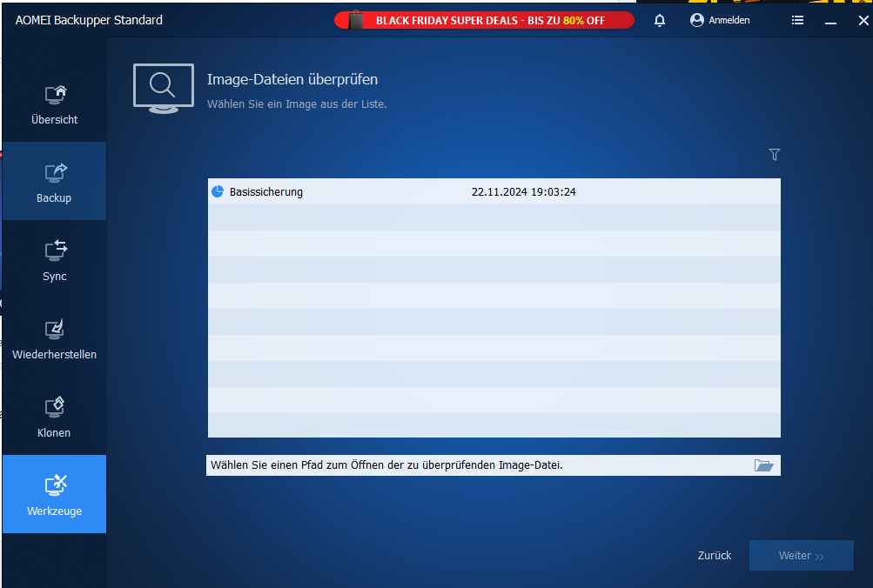
Task: Click the user avatar icon
Action: coord(696,21)
